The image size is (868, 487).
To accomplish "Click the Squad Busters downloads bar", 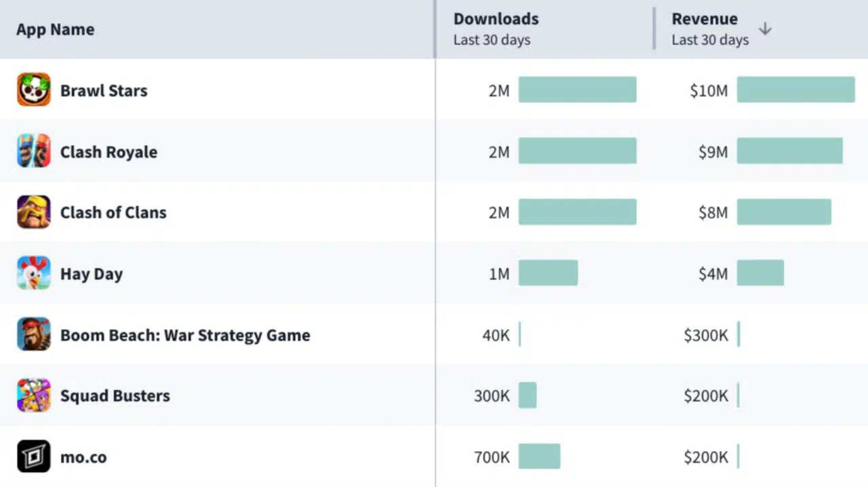I will pyautogui.click(x=528, y=395).
